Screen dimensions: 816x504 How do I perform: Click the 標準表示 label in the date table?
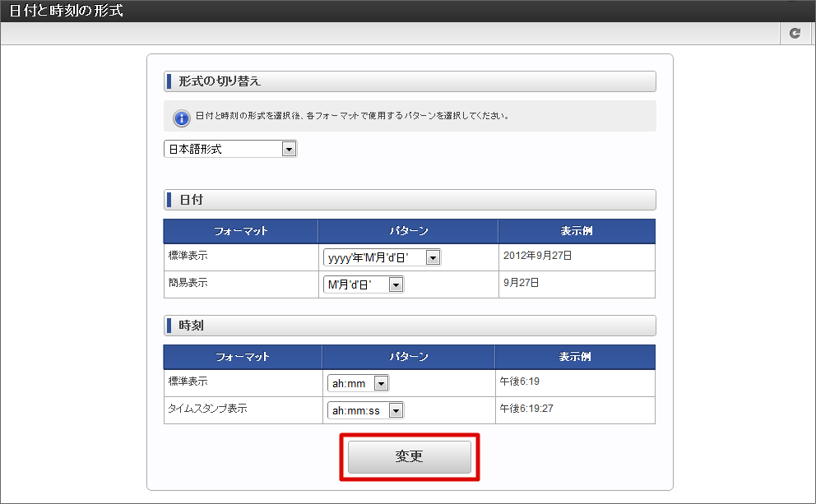coord(188,256)
